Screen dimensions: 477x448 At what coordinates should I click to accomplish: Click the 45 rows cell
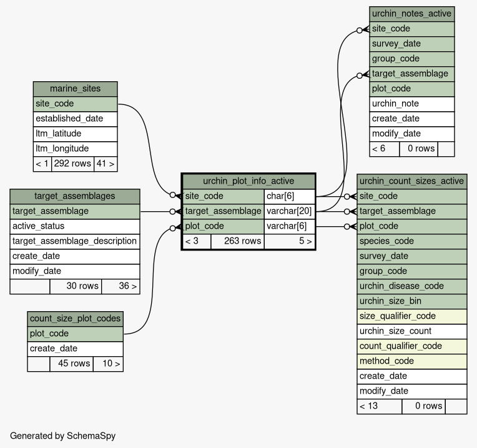tap(72, 364)
